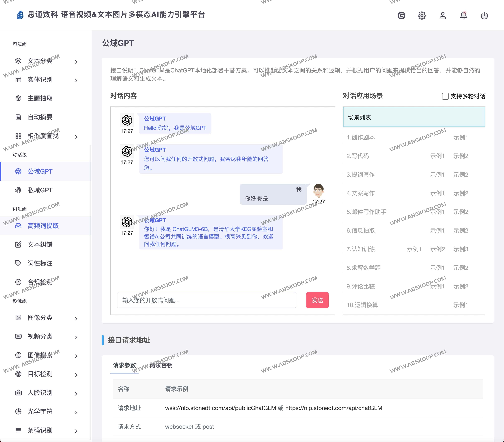This screenshot has height=442, width=504.
Task: Open the notification bell
Action: (464, 15)
